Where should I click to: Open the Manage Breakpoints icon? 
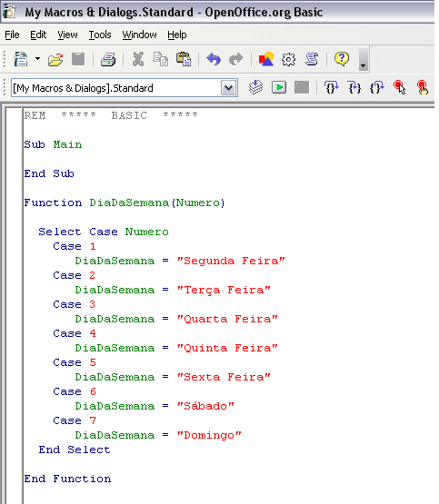point(423,87)
